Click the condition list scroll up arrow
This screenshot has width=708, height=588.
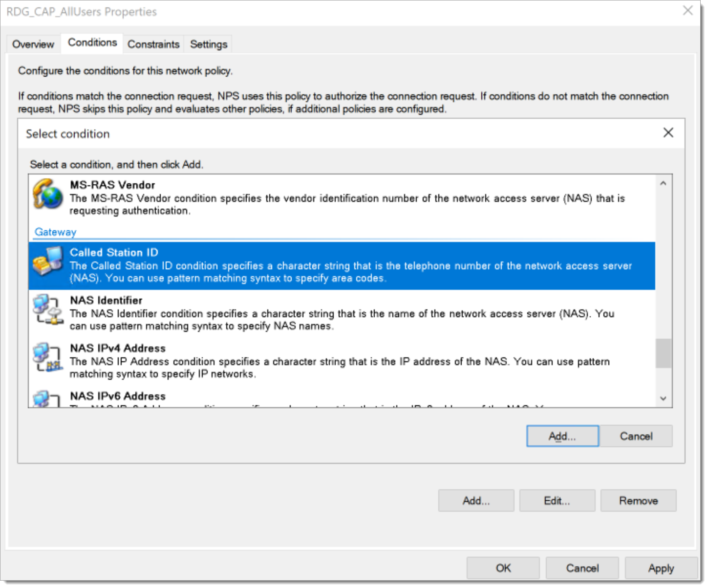click(663, 183)
